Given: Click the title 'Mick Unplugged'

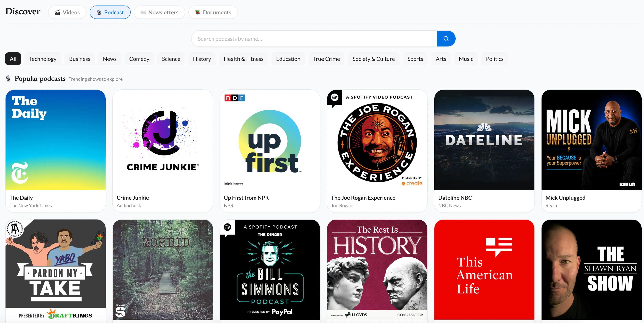Looking at the screenshot, I should tap(565, 198).
